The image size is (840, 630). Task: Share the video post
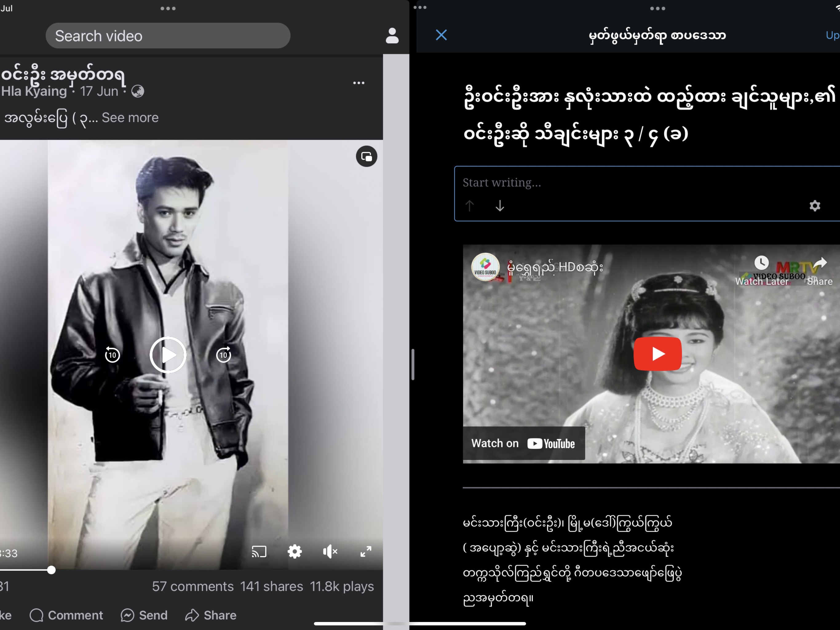point(211,615)
